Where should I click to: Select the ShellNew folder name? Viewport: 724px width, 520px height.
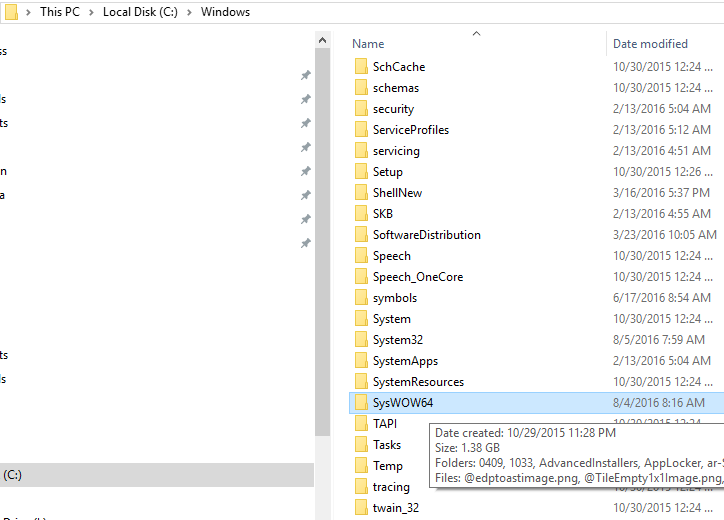tap(398, 193)
